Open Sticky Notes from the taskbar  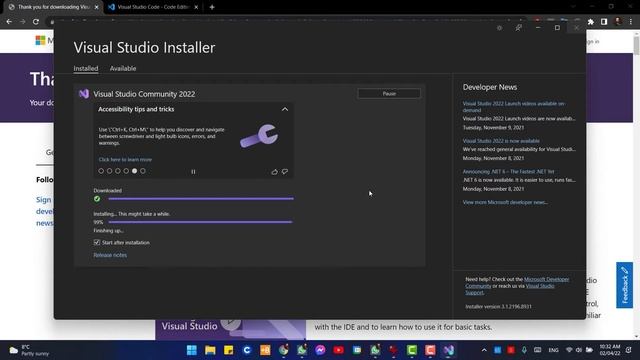pos(229,350)
